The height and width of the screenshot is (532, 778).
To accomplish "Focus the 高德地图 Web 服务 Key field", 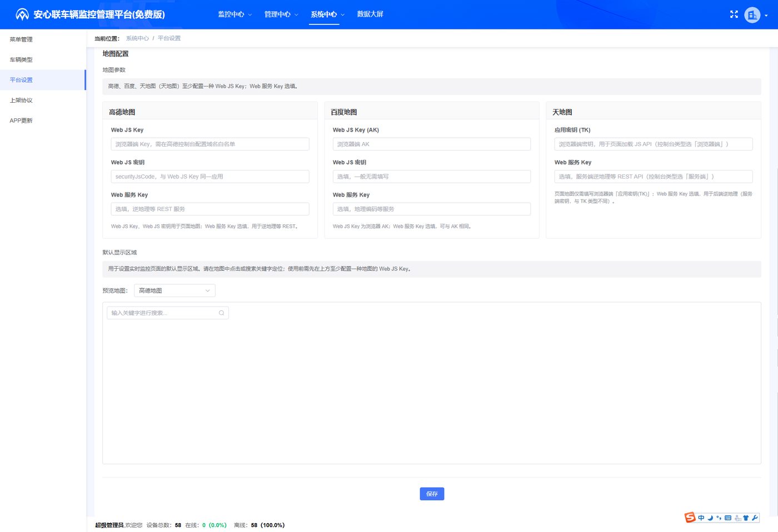I will coord(210,209).
